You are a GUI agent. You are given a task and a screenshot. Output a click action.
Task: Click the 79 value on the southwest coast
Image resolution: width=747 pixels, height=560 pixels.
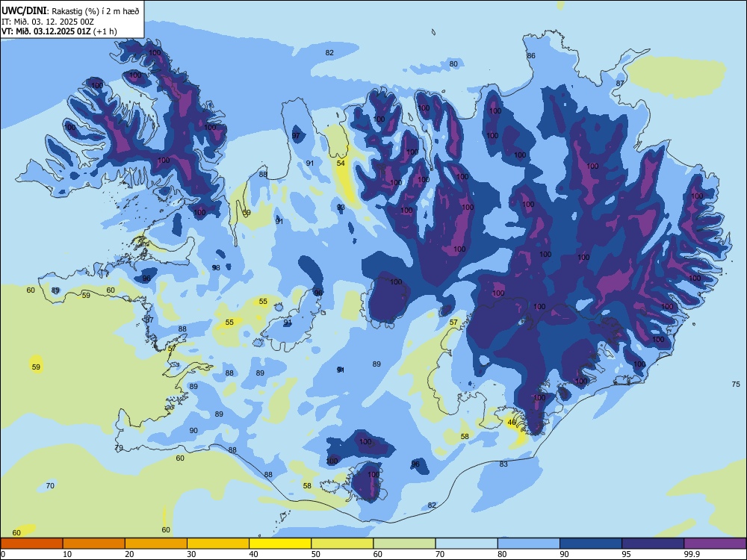click(x=119, y=447)
